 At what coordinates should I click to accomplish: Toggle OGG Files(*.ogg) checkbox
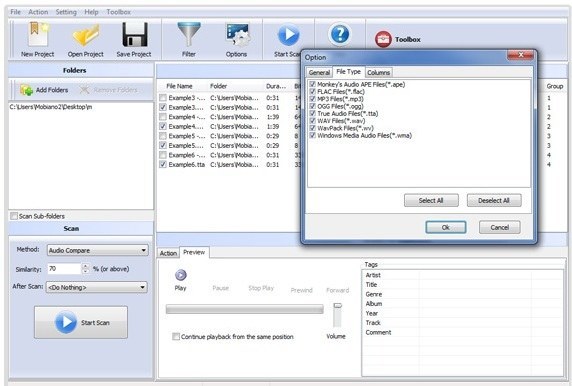click(312, 106)
